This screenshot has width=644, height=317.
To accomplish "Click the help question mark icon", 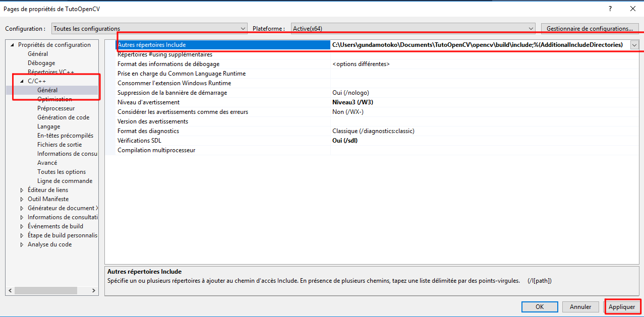I will (610, 9).
